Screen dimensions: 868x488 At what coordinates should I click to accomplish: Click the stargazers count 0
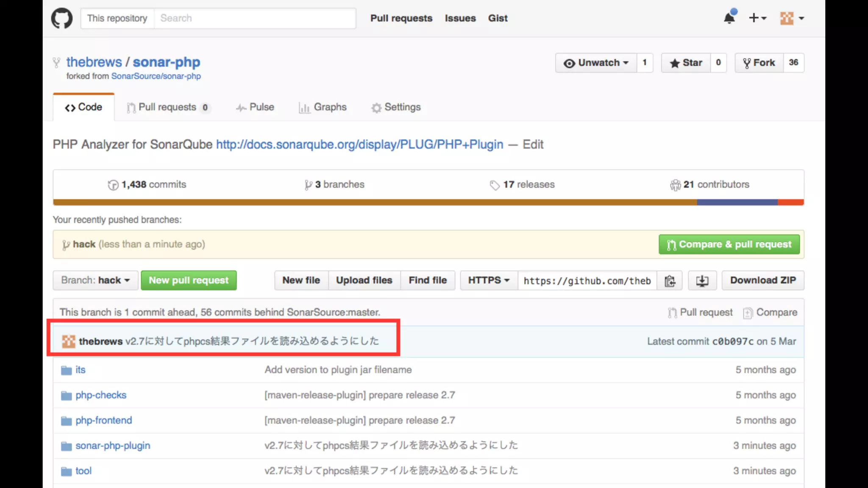point(718,63)
